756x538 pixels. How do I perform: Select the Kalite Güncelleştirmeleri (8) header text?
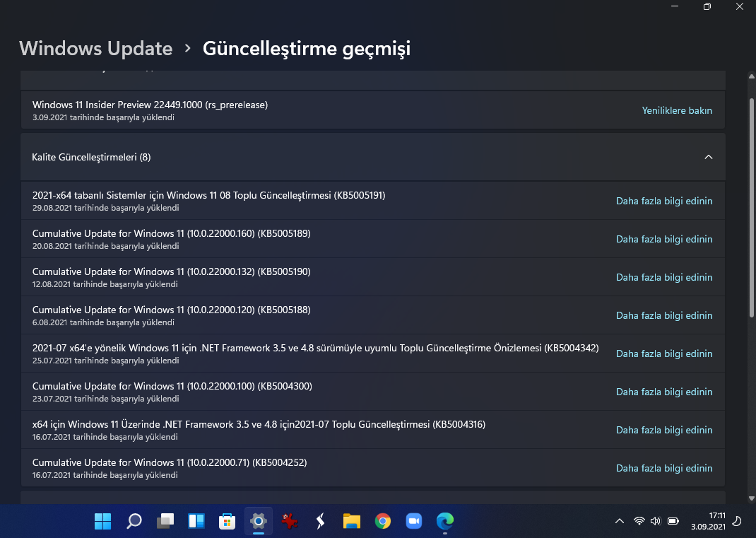(x=91, y=157)
